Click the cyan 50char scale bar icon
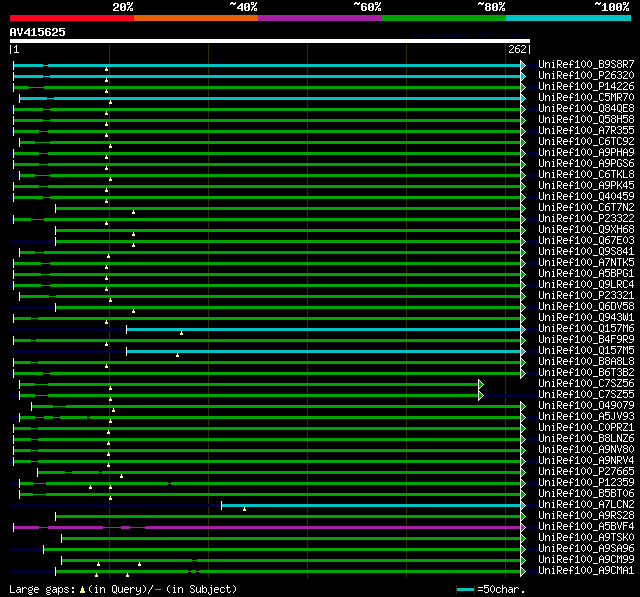 [465, 590]
